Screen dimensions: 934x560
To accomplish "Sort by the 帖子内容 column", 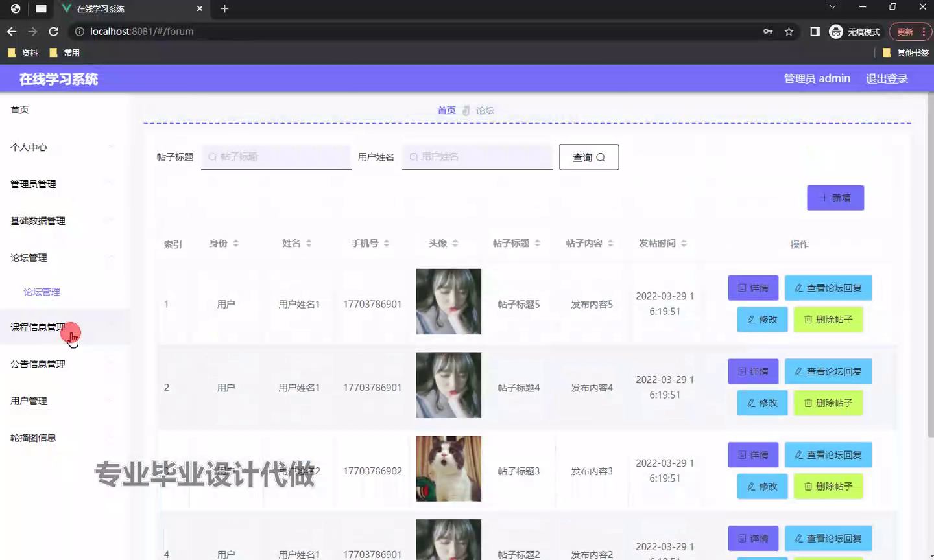I will [610, 243].
